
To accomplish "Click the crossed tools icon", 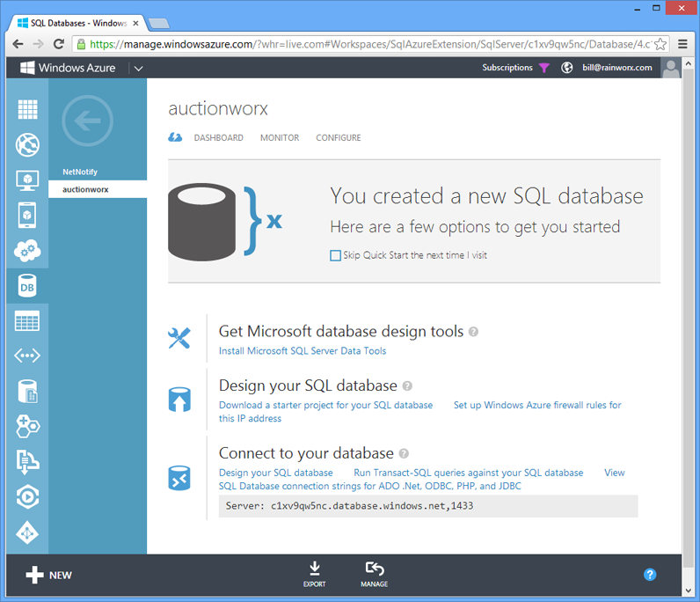I will pyautogui.click(x=179, y=338).
